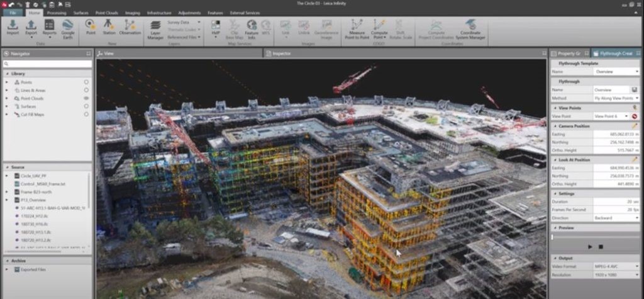The width and height of the screenshot is (644, 299).
Task: Toggle visibility of Point Clouds in Library
Action: click(x=86, y=98)
